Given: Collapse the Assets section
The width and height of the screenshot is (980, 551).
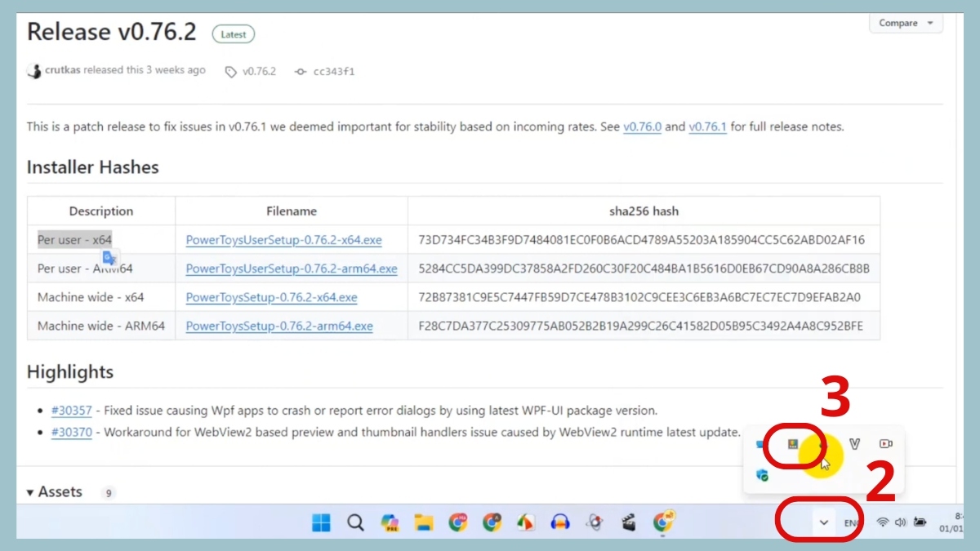Looking at the screenshot, I should tap(31, 492).
